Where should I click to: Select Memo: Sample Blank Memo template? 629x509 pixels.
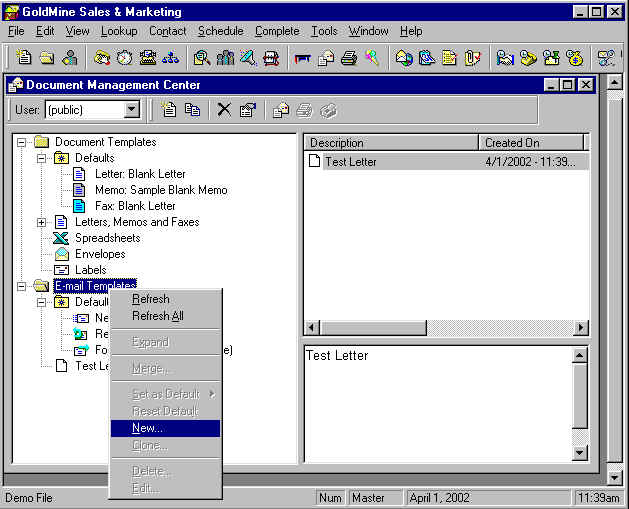[161, 190]
